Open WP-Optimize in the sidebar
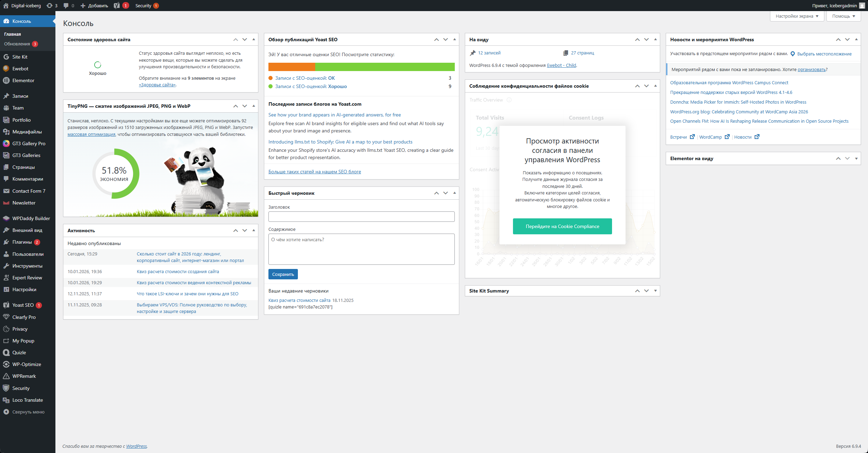This screenshot has width=868, height=453. coord(27,364)
